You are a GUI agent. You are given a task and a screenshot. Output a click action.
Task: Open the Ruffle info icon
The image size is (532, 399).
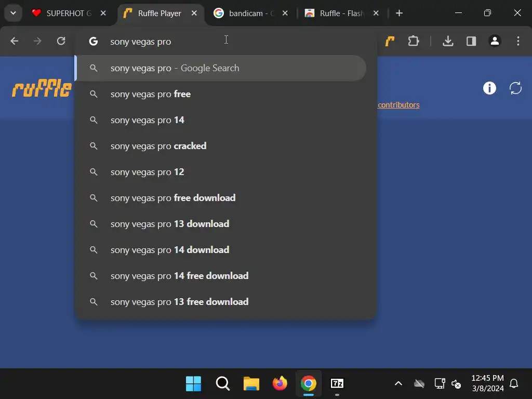[x=489, y=88]
